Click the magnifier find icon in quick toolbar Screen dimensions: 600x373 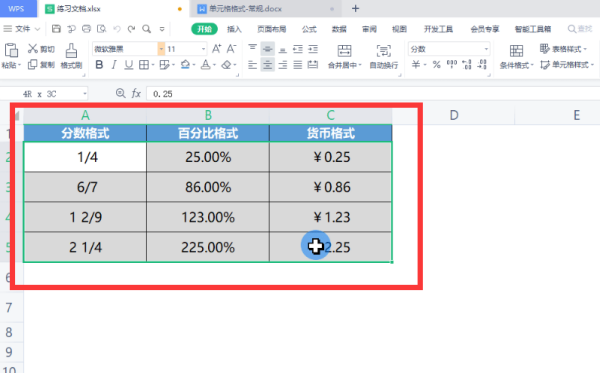point(147,29)
